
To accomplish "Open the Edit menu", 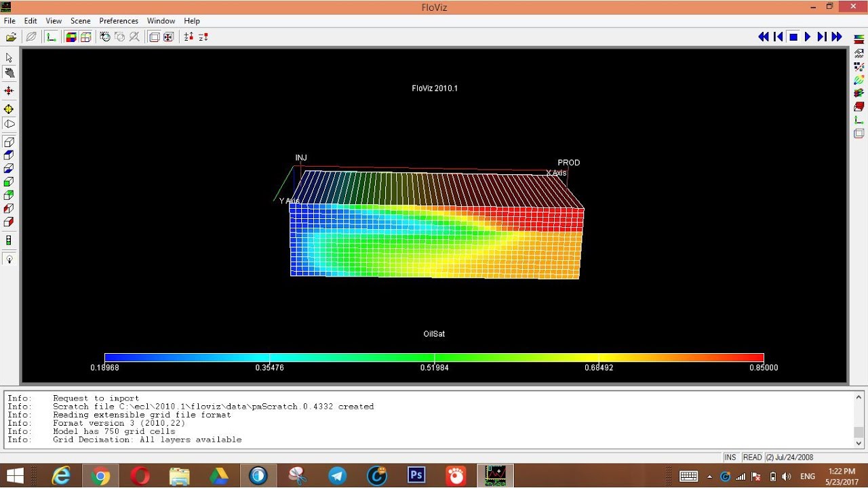I will coord(31,21).
